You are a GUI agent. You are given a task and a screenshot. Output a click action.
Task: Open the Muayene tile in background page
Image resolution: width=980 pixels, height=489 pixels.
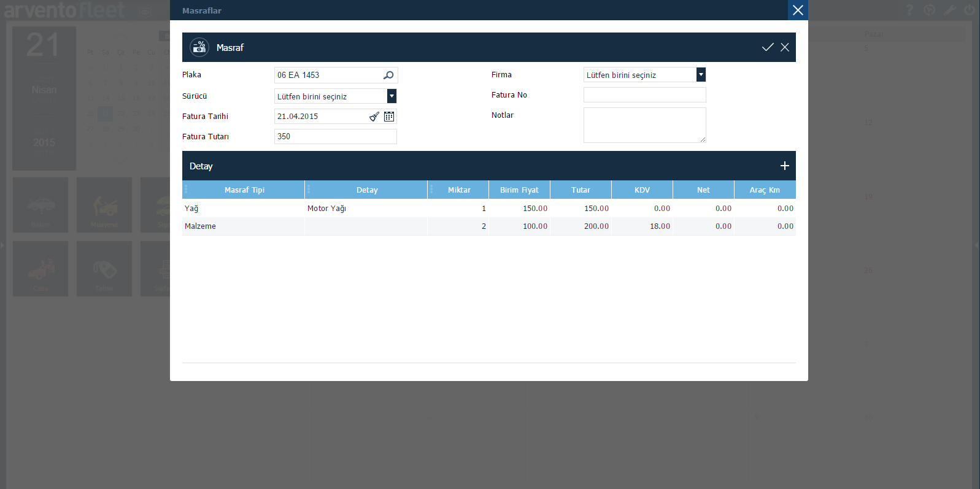pyautogui.click(x=104, y=205)
